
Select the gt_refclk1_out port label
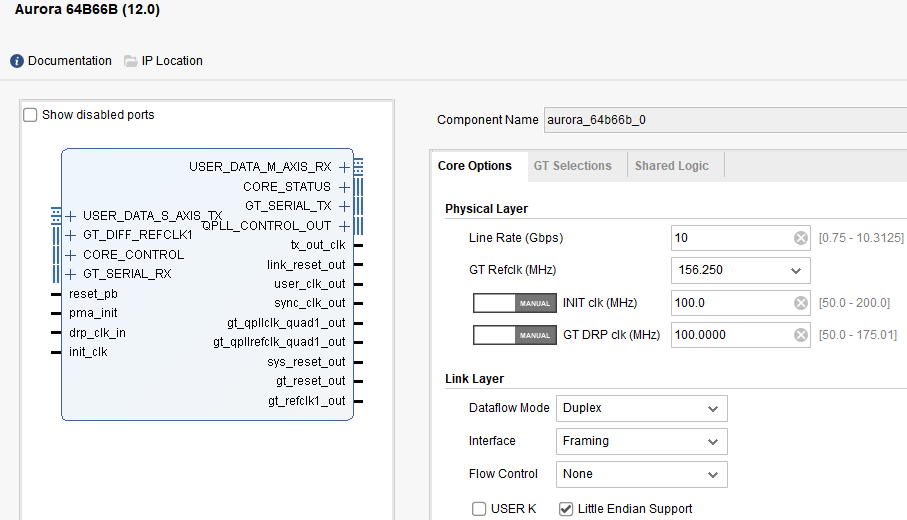pyautogui.click(x=307, y=401)
